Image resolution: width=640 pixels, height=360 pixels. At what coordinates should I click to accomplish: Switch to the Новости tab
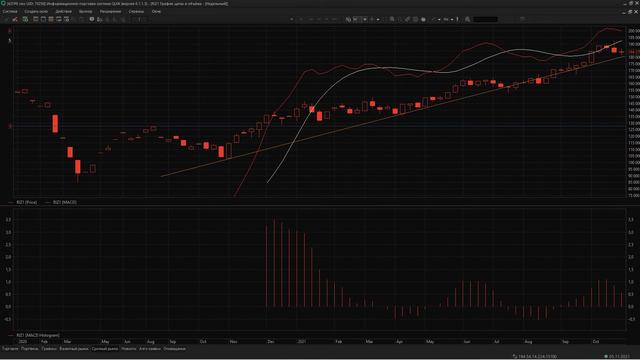[129, 349]
